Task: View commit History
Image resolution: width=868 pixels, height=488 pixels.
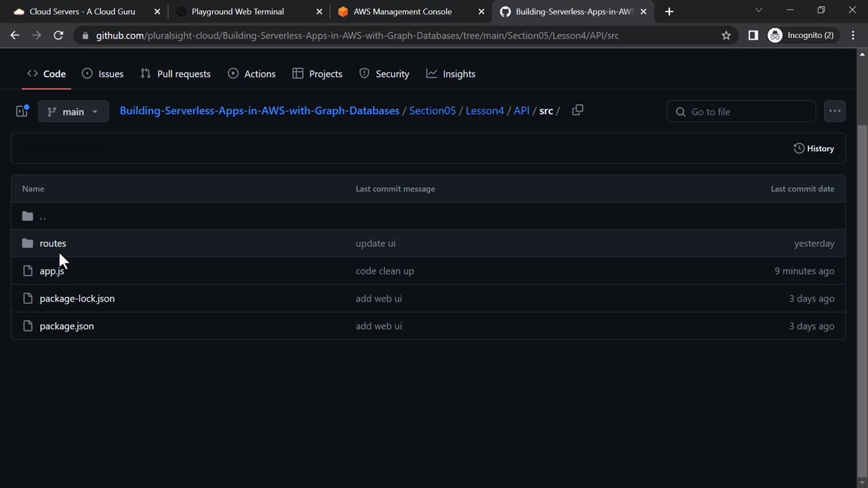Action: pos(814,148)
